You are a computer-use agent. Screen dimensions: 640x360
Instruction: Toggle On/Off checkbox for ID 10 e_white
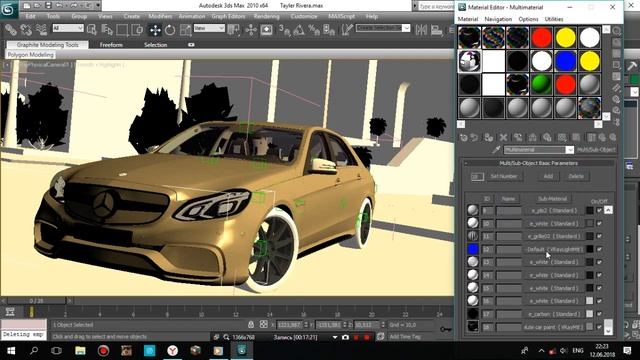(599, 223)
